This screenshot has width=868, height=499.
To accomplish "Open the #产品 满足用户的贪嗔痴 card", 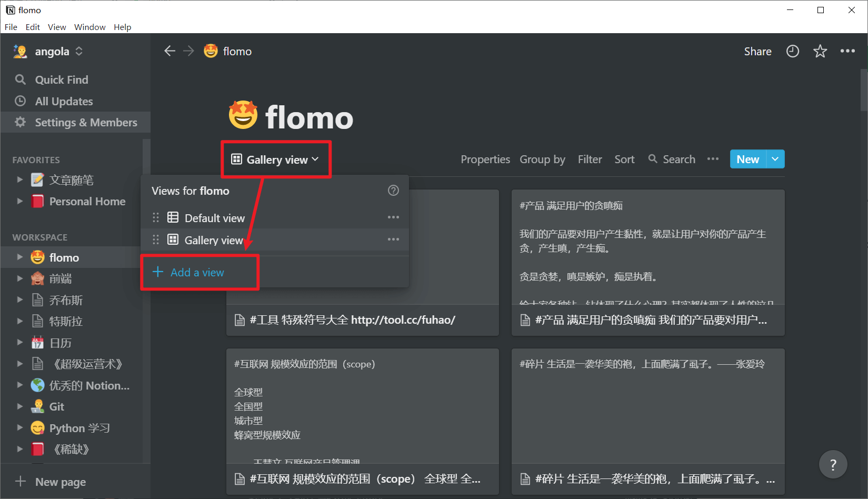I will tap(648, 263).
